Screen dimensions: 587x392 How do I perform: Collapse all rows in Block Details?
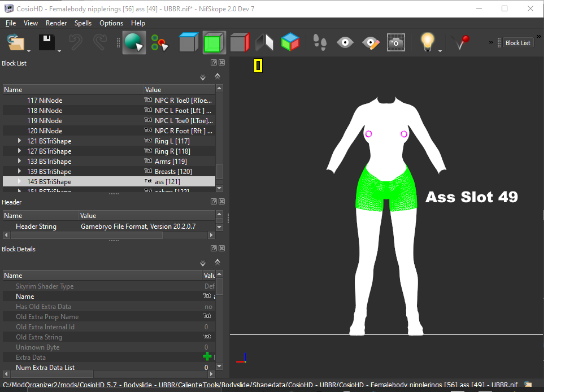218,262
